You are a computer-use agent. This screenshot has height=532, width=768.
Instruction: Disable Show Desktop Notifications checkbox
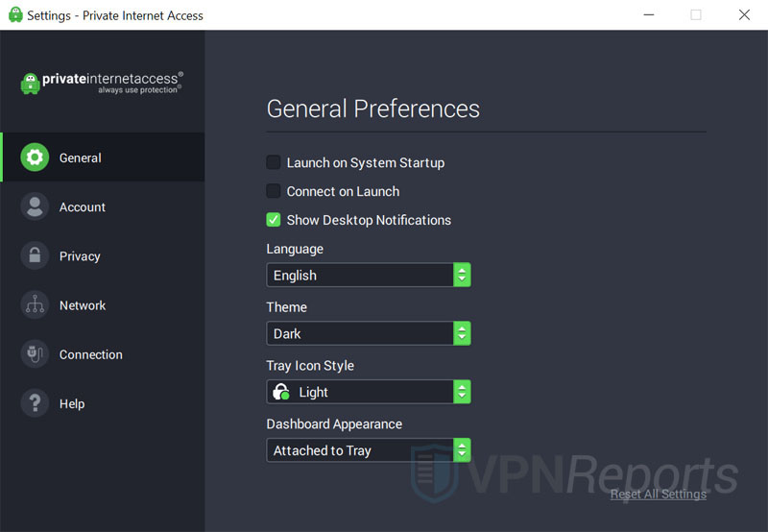click(274, 220)
